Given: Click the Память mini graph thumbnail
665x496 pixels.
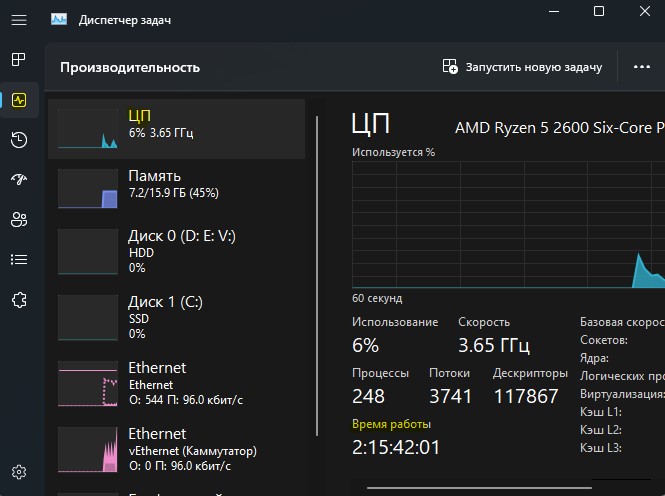Looking at the screenshot, I should [x=88, y=189].
